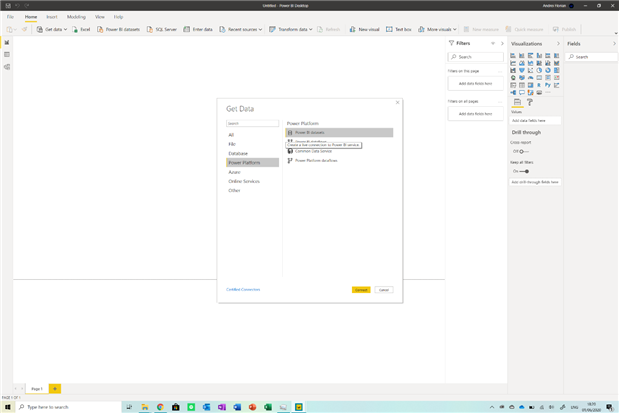
Task: Expand the Get data dropdown arrow
Action: [65, 30]
